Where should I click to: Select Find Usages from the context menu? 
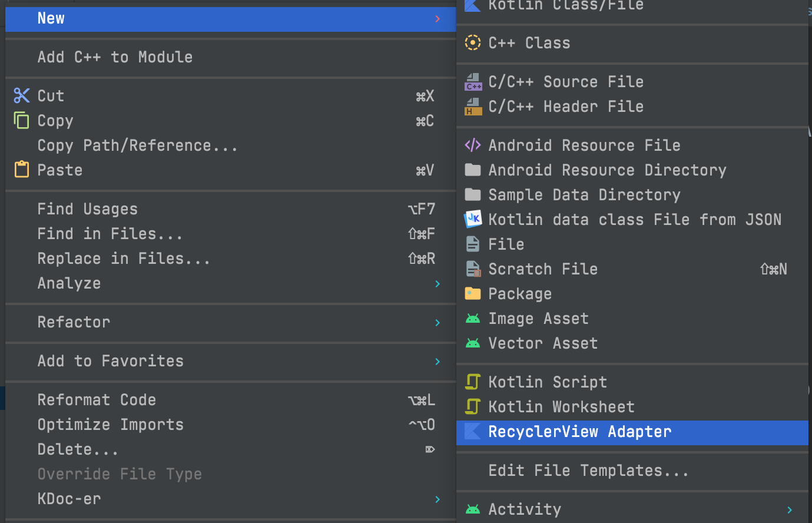[230, 209]
